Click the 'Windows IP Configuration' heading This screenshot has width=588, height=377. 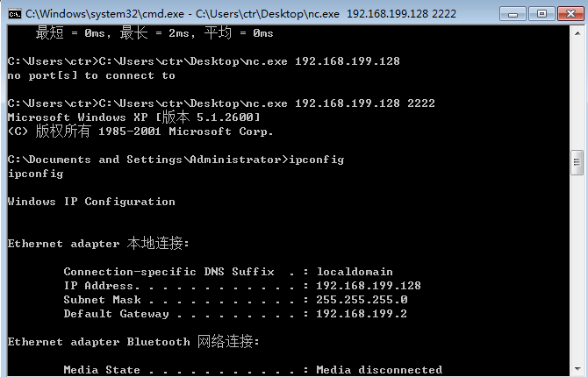[x=91, y=202]
